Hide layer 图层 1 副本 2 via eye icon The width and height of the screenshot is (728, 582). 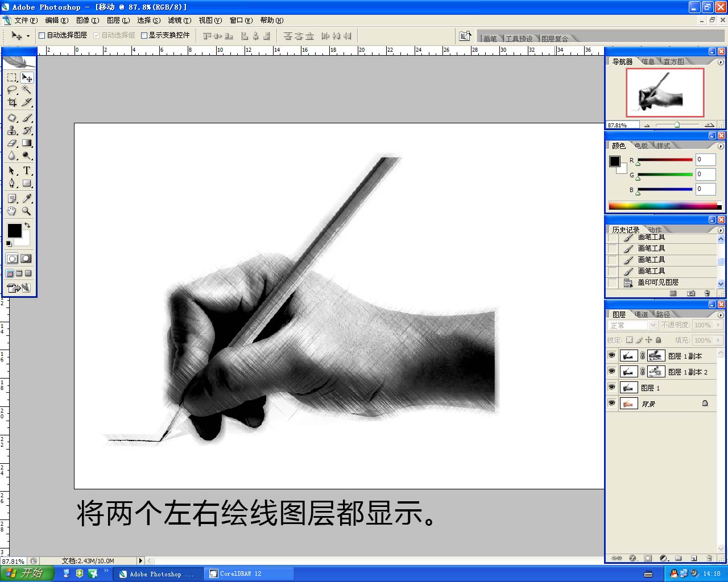coord(612,371)
